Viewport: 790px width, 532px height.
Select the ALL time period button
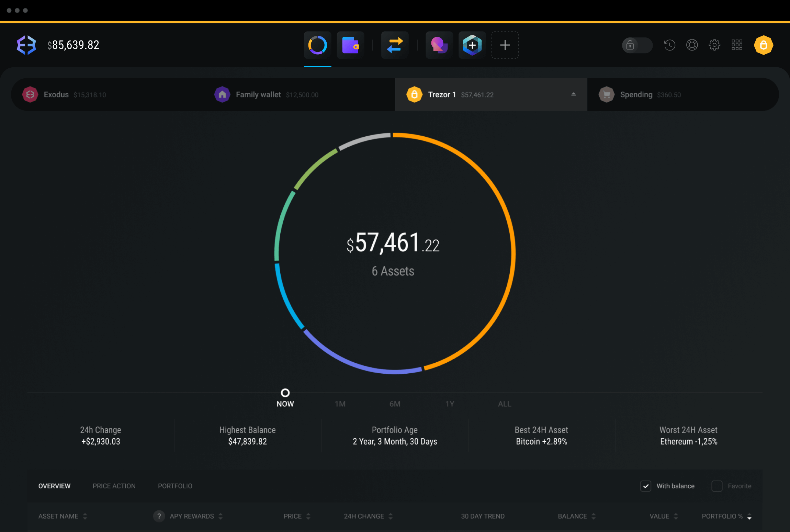click(x=503, y=404)
